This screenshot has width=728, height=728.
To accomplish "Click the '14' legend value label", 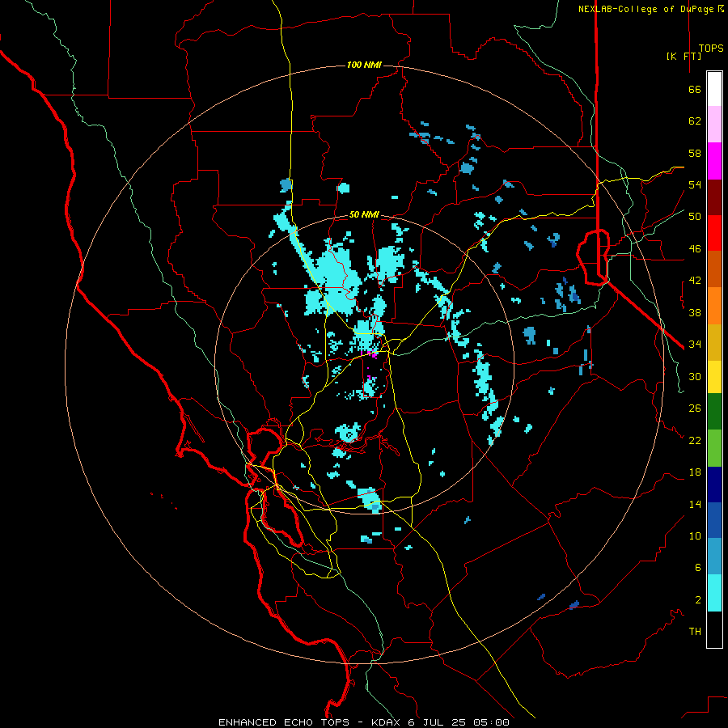I will click(695, 504).
